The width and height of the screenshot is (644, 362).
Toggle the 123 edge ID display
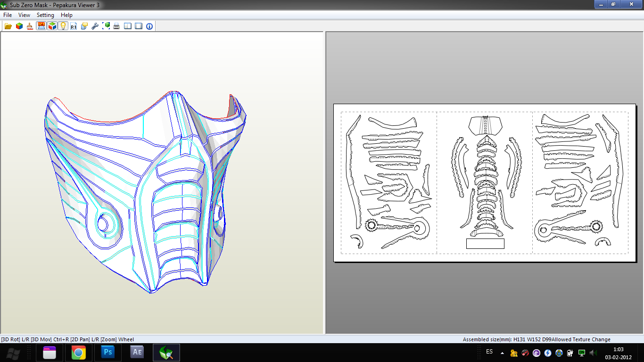(x=41, y=26)
